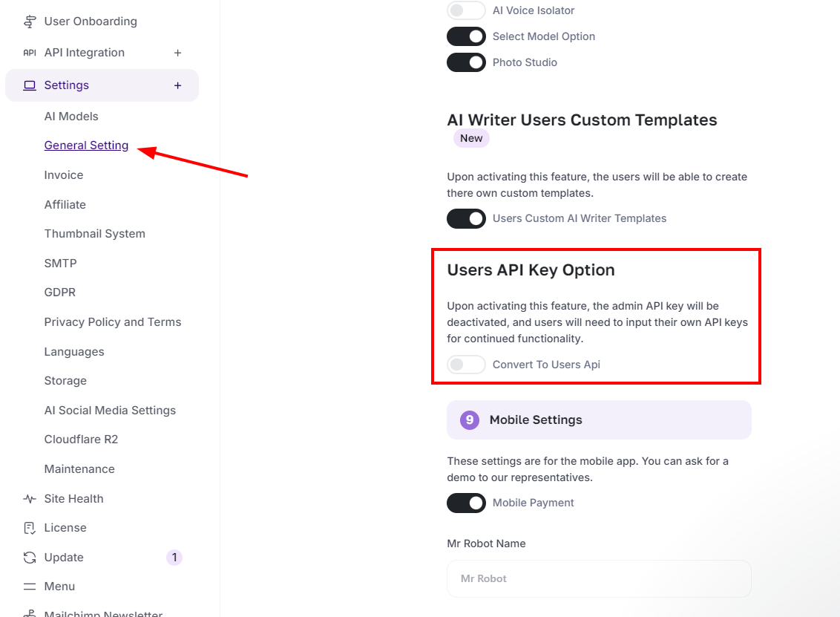Click the Update refresh icon
The height and width of the screenshot is (617, 840).
(30, 558)
